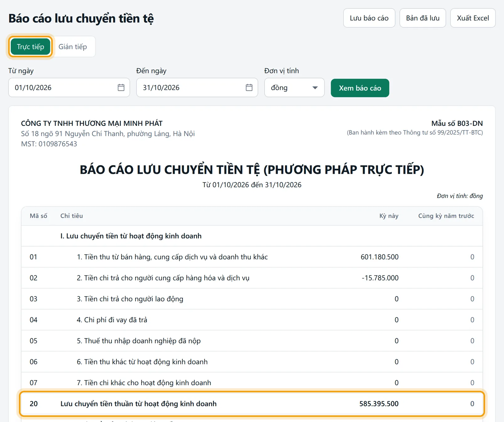Viewport: 504px width, 422px height.
Task: Click row 06 Tiền thu khác từ hoạt động kinh doanh
Action: click(252, 362)
